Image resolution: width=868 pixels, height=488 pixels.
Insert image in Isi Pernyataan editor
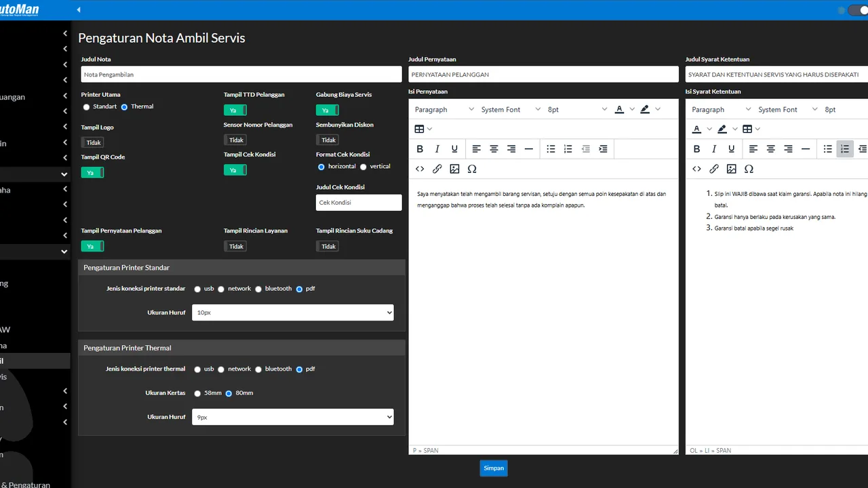tap(455, 169)
